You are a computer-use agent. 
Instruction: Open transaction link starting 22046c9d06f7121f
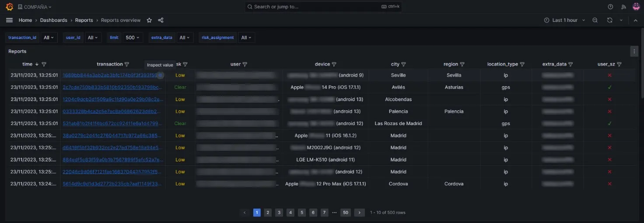[113, 172]
